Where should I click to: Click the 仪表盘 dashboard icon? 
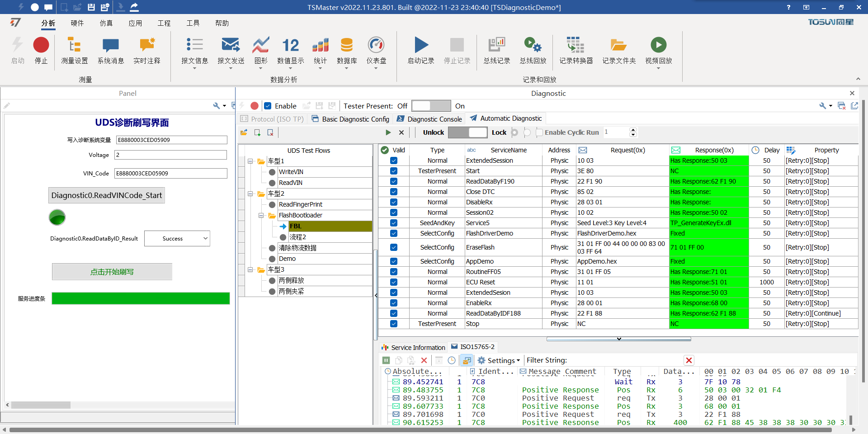click(x=376, y=45)
